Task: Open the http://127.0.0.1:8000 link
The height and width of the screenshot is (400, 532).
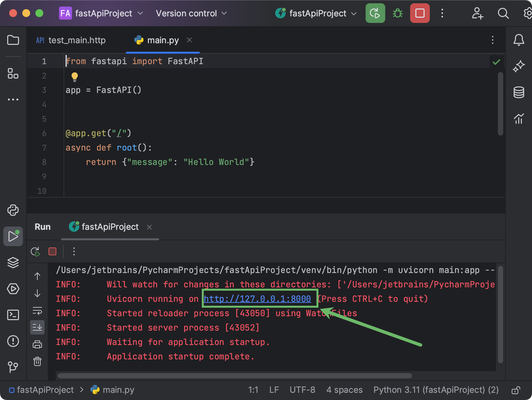Action: pos(258,299)
